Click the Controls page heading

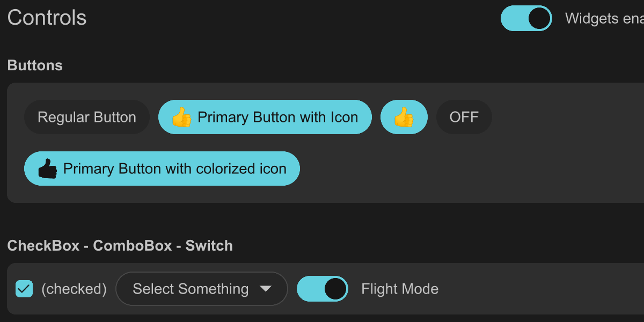point(47,18)
